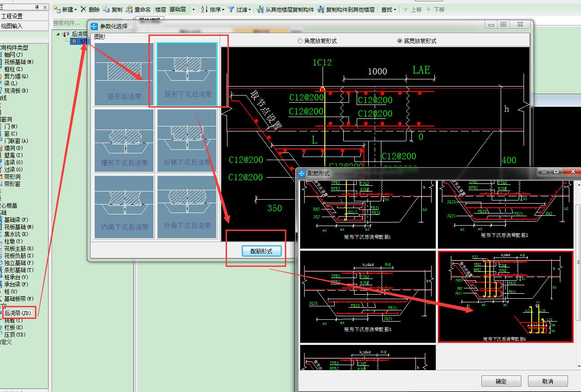Screen dimensions: 581x392
Task: Select 连梁(G) component type
Action: coord(13,162)
